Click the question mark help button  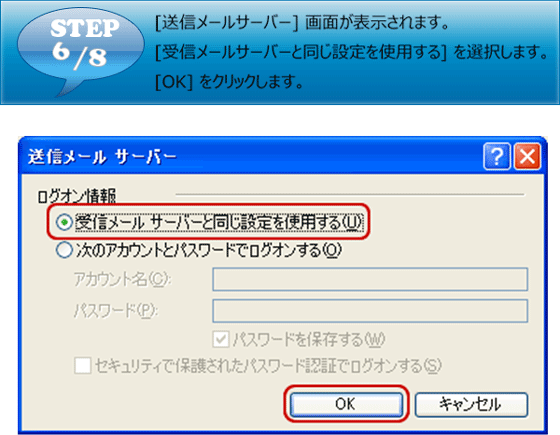497,156
